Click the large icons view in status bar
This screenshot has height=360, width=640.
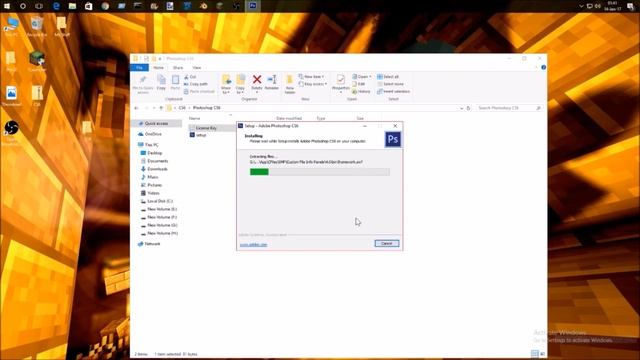(542, 353)
